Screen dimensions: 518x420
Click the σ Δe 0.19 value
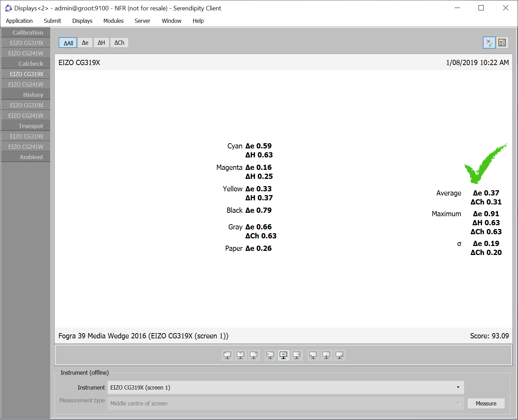(x=486, y=244)
